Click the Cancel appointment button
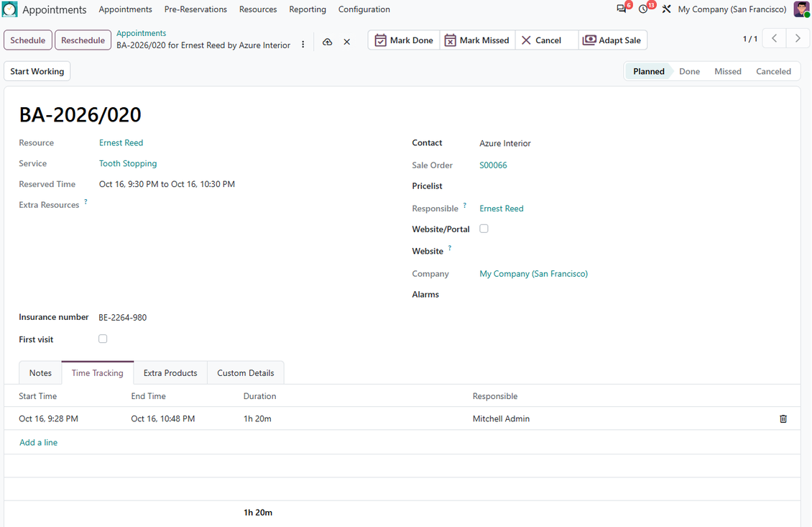 click(547, 40)
